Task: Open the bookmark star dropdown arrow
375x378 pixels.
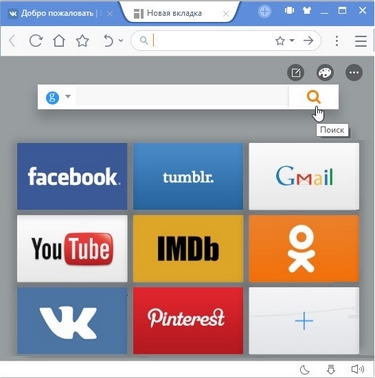Action: (292, 41)
